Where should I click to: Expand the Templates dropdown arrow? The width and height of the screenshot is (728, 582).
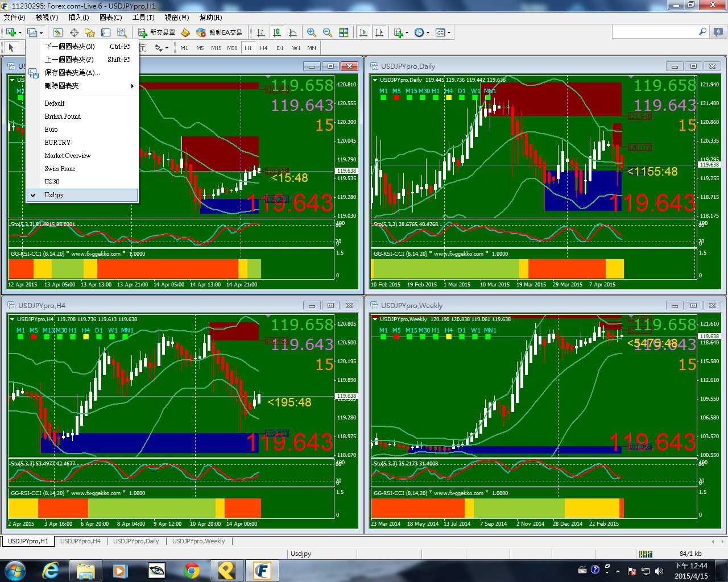point(449,32)
